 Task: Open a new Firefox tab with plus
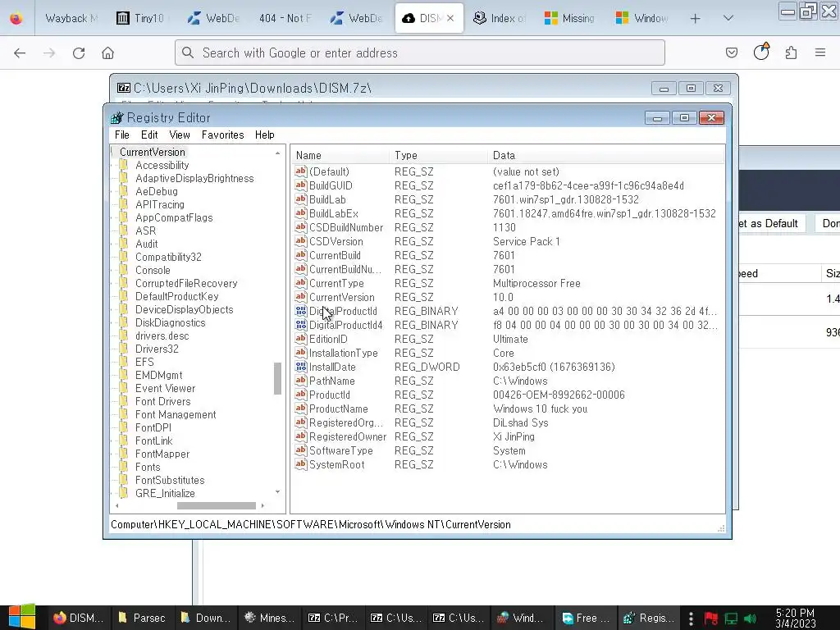(x=696, y=19)
